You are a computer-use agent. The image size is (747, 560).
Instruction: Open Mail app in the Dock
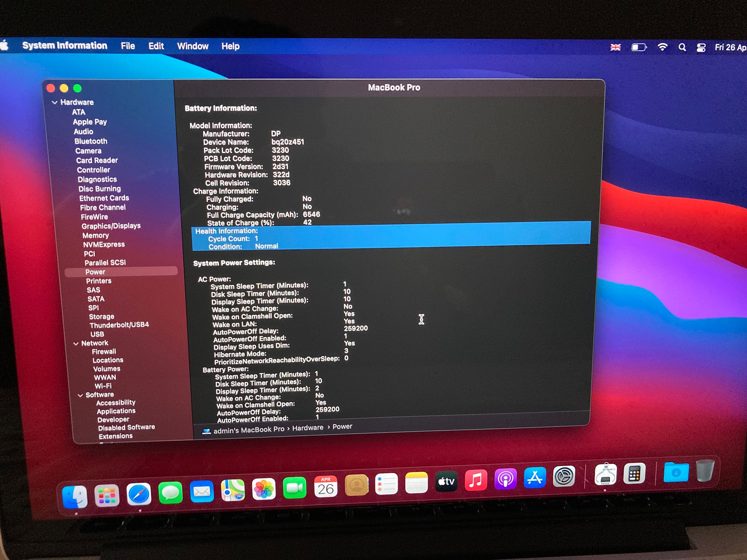point(202,491)
